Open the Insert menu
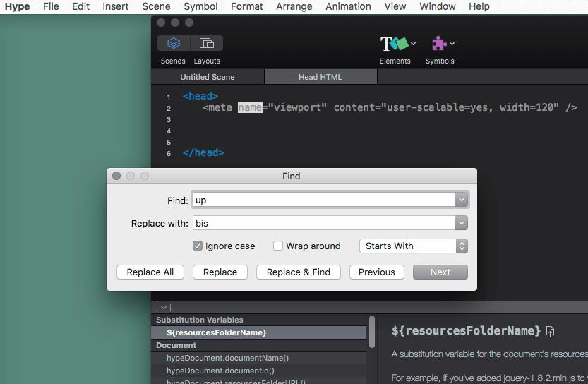588x384 pixels. [x=116, y=6]
